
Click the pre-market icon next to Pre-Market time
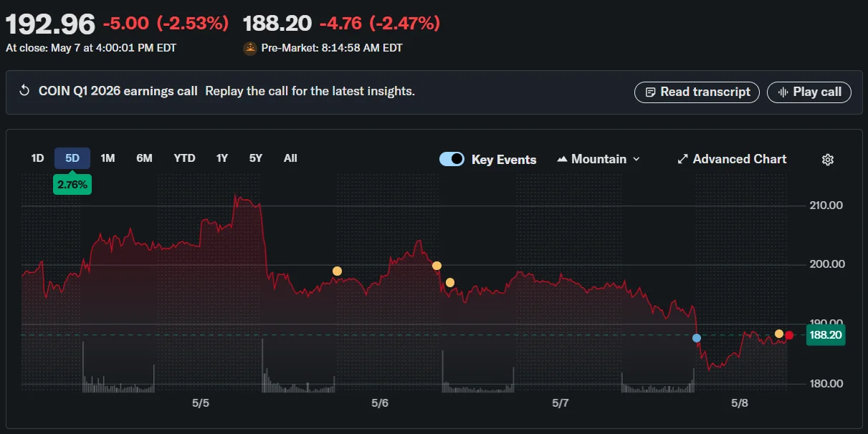[x=250, y=49]
